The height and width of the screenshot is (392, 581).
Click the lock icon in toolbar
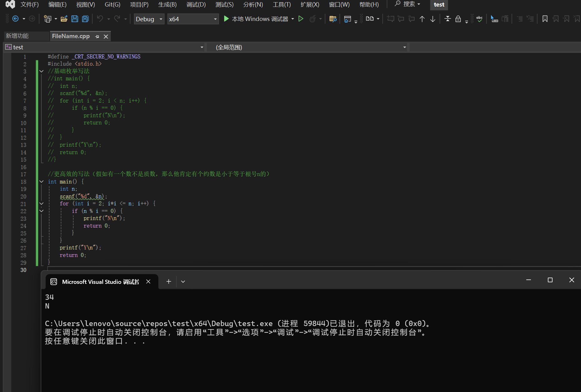[x=458, y=19]
